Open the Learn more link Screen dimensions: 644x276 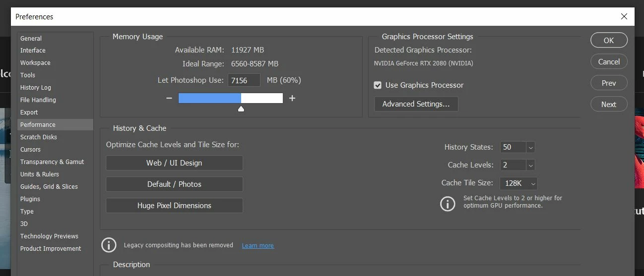[258, 246]
